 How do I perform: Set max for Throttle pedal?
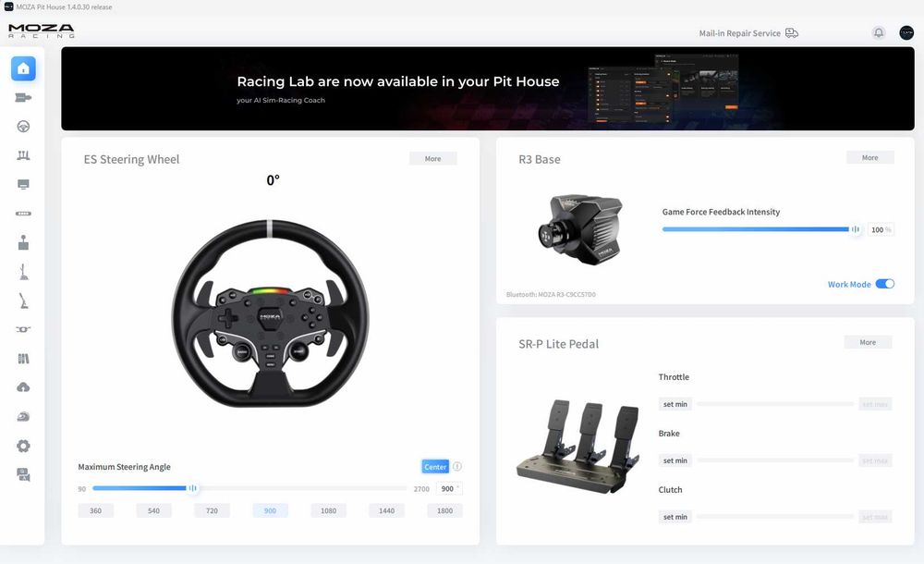click(x=875, y=404)
